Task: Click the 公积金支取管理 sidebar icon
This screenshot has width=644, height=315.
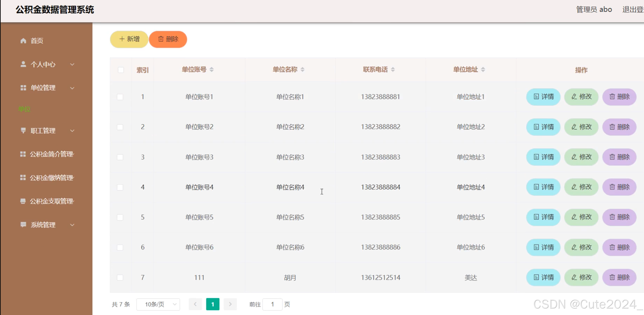Action: click(23, 201)
